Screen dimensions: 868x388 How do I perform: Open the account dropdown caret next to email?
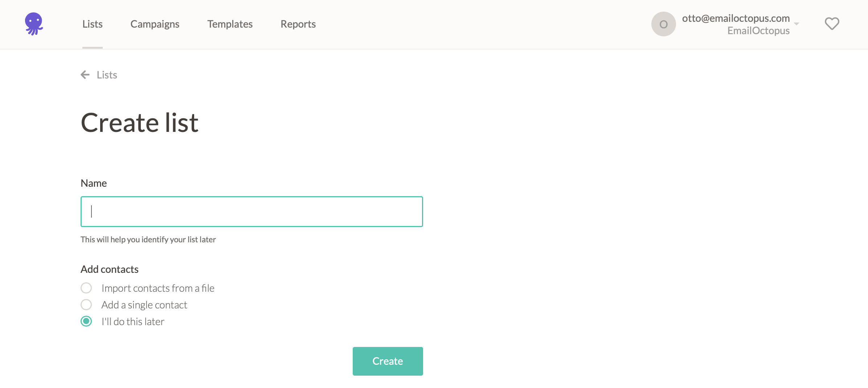(797, 23)
